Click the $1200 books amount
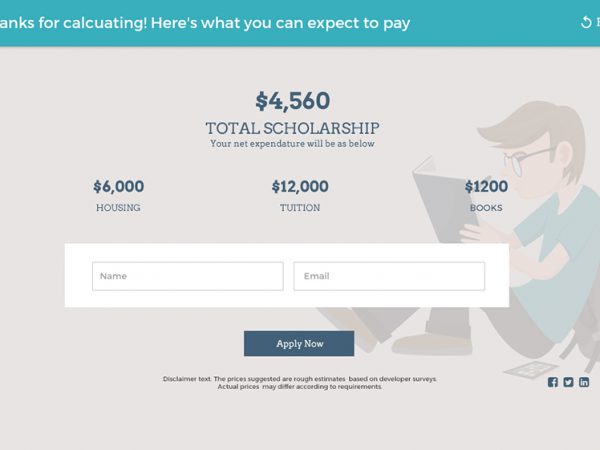This screenshot has height=450, width=600. coord(486,186)
